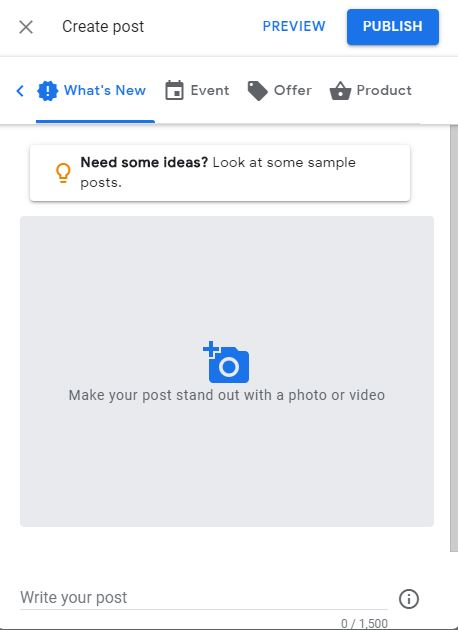Click the What's New badge icon
Screen dimensions: 458x630
[x=47, y=91]
